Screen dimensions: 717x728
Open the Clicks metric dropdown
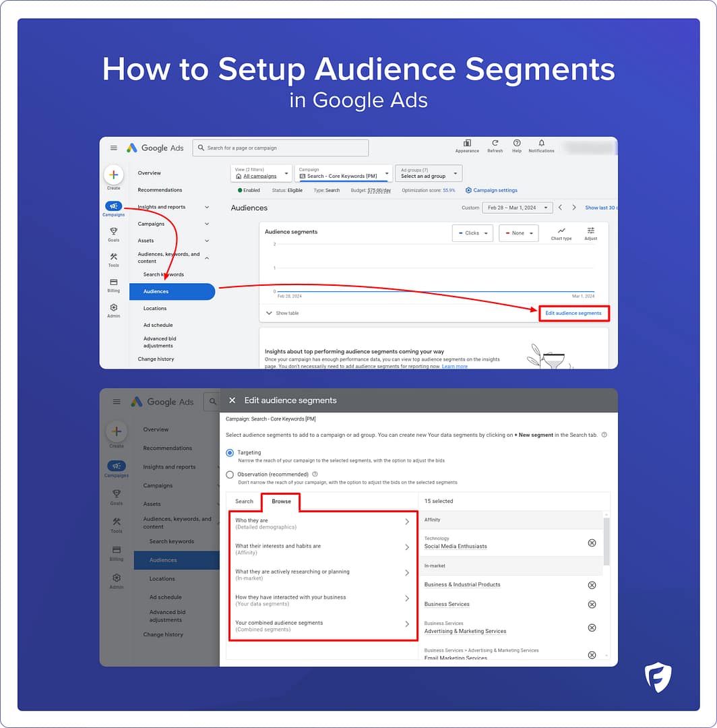pos(471,233)
